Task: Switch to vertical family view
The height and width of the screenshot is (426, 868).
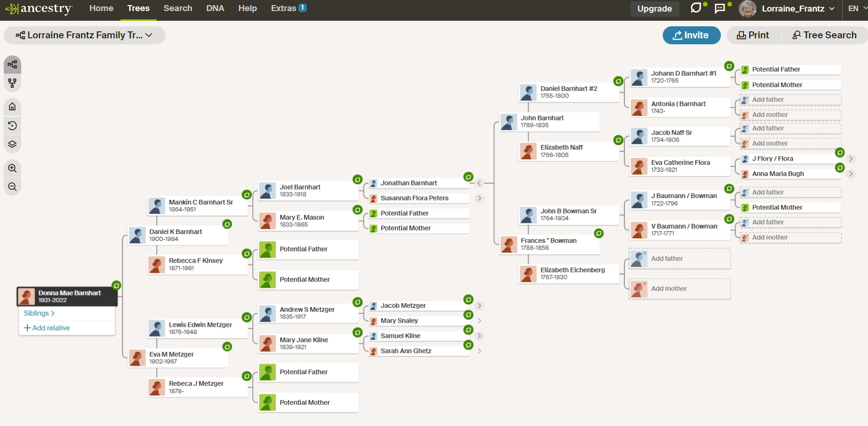Action: click(x=12, y=83)
